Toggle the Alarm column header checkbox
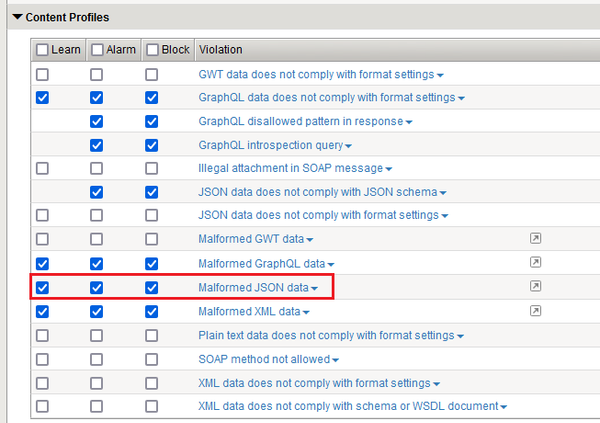 pyautogui.click(x=96, y=49)
